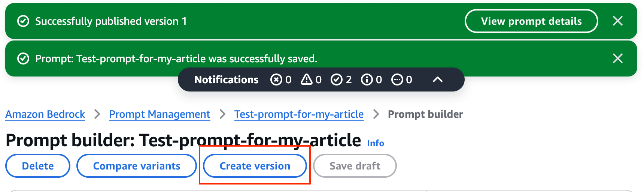Open Test-prompt-for-my-article breadcrumb link
Image resolution: width=644 pixels, height=192 pixels.
[x=299, y=114]
